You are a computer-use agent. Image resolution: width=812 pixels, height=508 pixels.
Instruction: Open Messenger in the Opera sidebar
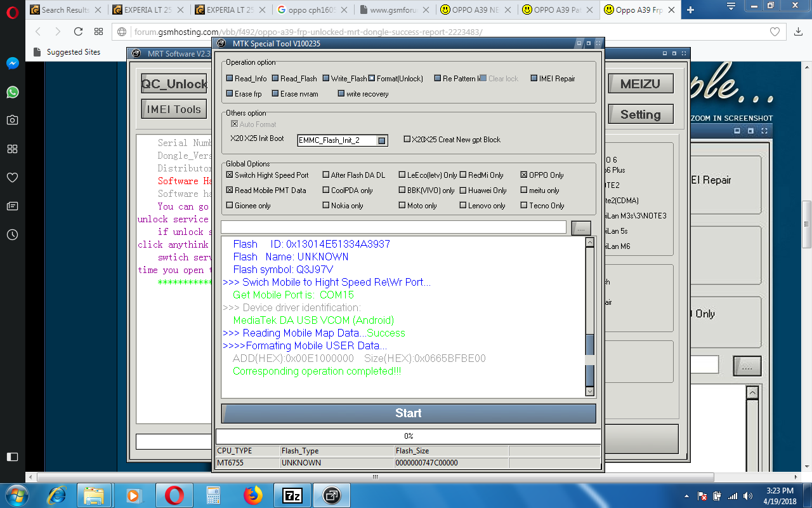tap(13, 63)
